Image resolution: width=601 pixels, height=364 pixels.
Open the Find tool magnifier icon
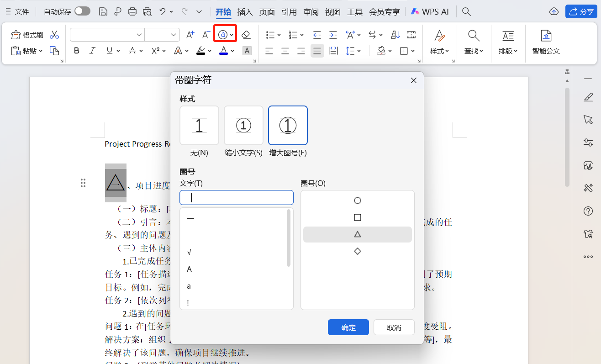473,35
